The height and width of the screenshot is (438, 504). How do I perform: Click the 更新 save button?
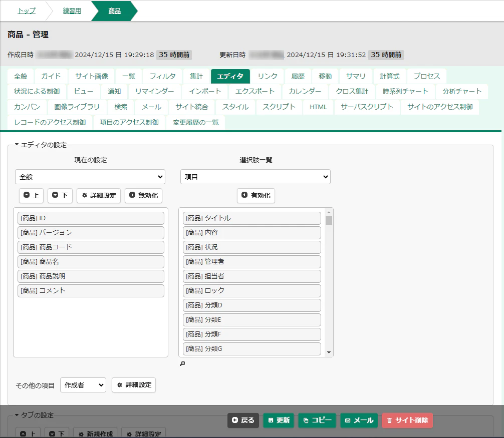click(x=279, y=420)
